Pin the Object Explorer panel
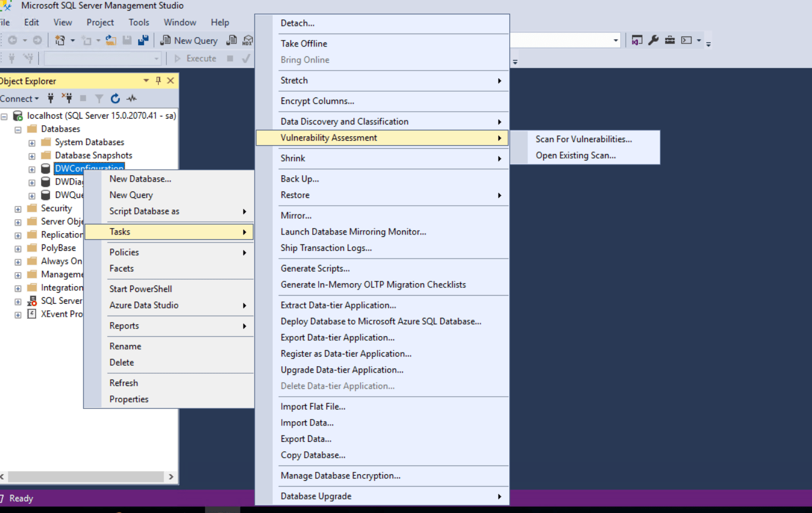The width and height of the screenshot is (812, 513). [x=158, y=81]
